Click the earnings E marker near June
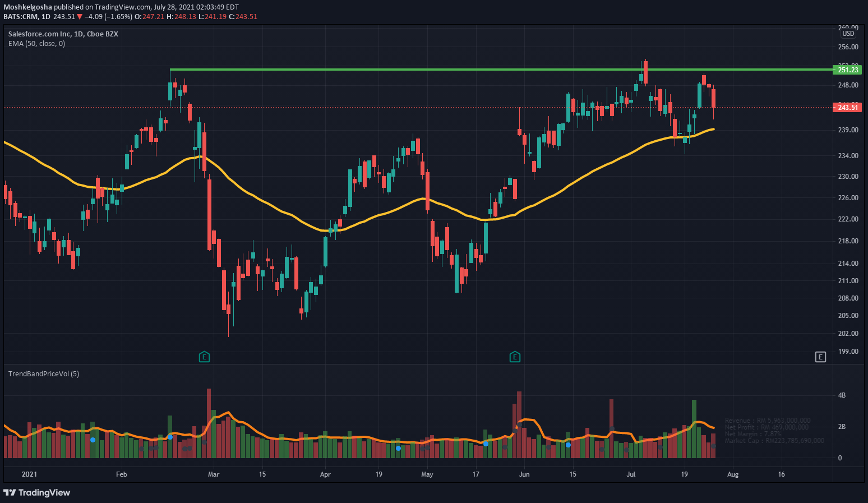 515,357
